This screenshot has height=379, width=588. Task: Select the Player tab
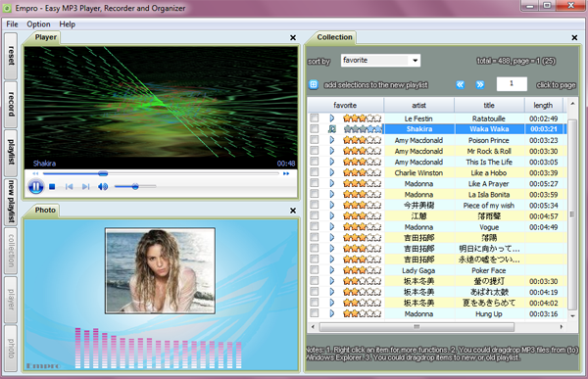(x=46, y=37)
